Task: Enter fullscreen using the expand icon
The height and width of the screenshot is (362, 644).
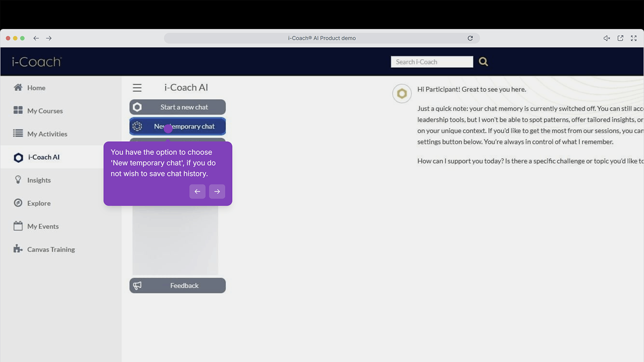Action: tap(634, 38)
